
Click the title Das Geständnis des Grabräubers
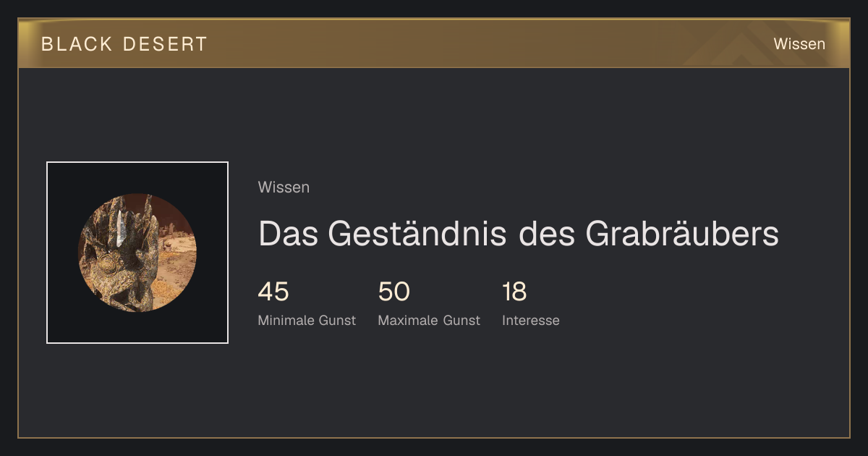click(x=518, y=234)
